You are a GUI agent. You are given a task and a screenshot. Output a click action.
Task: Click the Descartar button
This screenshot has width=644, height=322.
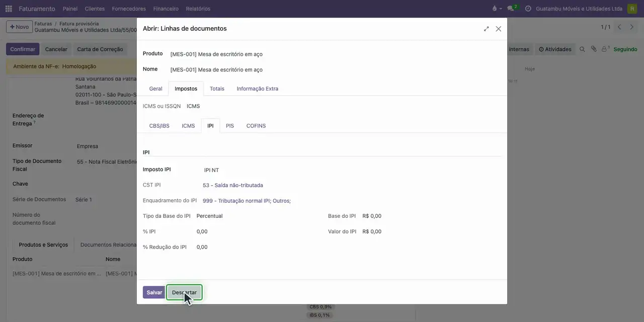click(x=184, y=292)
